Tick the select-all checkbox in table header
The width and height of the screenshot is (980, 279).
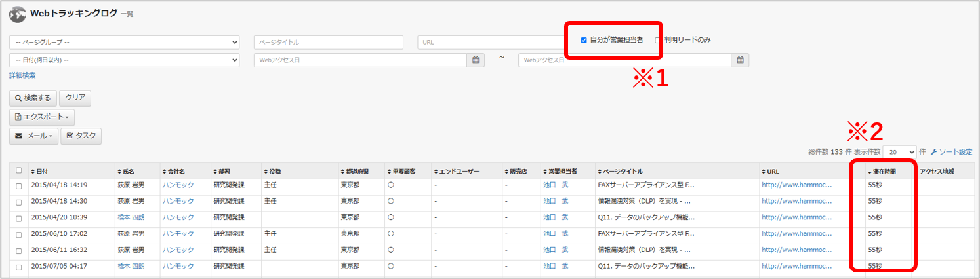pyautogui.click(x=19, y=170)
